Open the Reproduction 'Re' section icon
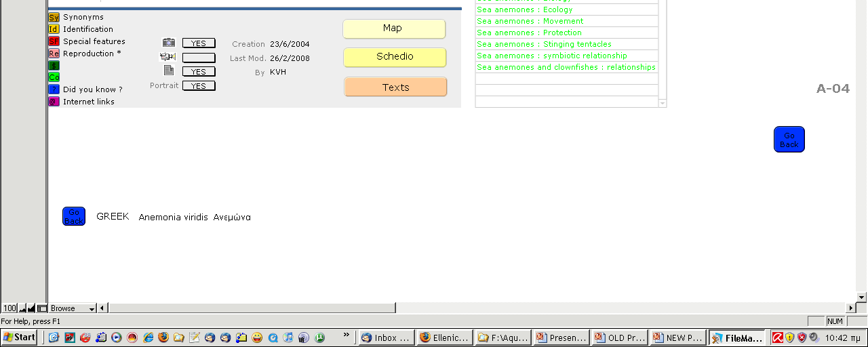This screenshot has width=868, height=347. [x=54, y=54]
